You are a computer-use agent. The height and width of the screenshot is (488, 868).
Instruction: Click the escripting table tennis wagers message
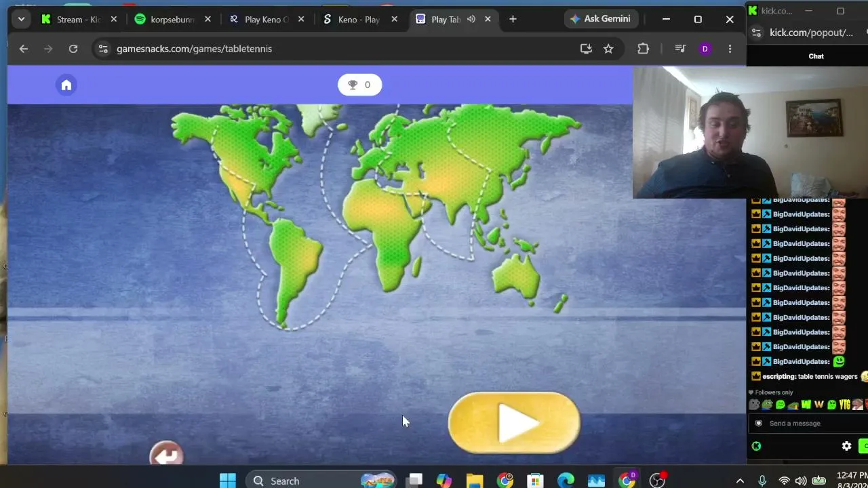[810, 376]
